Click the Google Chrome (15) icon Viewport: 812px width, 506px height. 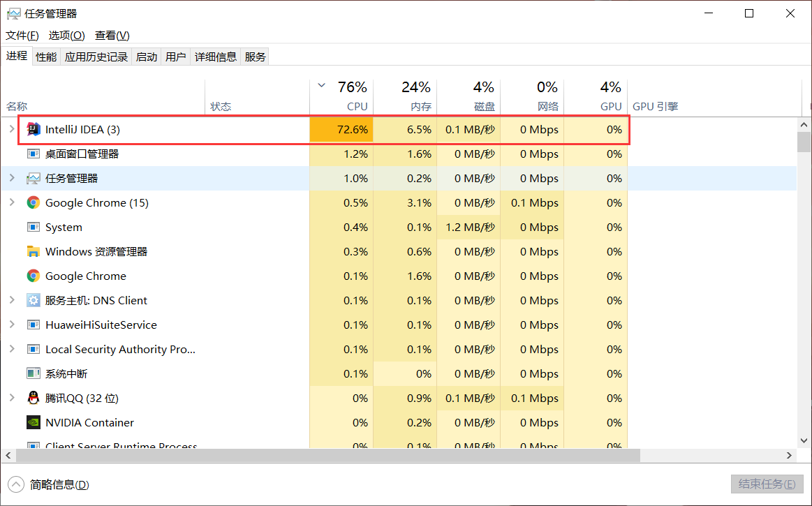34,202
